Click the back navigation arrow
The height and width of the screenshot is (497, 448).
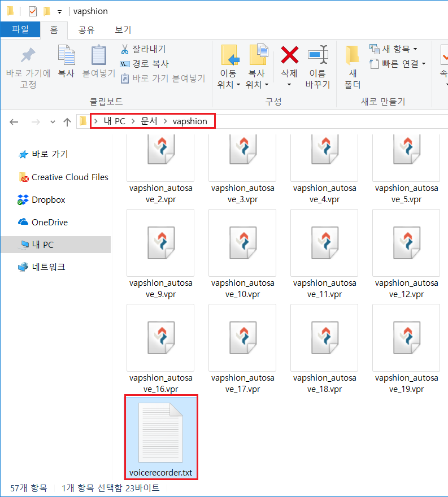[14, 122]
